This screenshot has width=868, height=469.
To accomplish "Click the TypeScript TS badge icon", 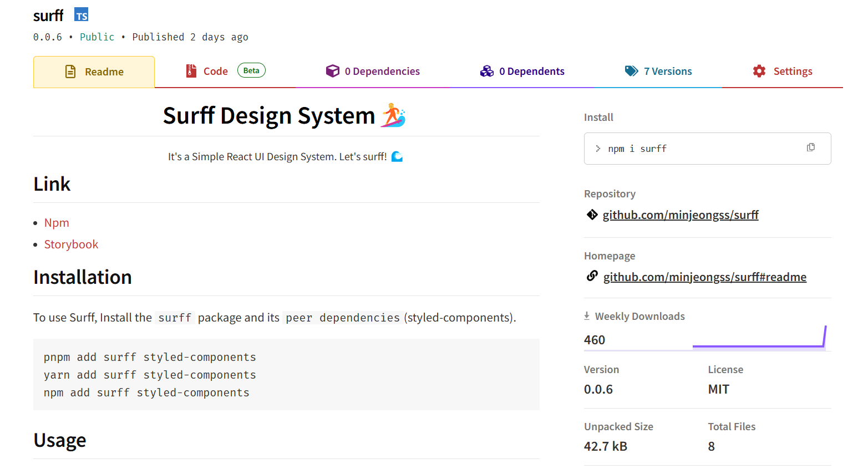I will click(82, 15).
